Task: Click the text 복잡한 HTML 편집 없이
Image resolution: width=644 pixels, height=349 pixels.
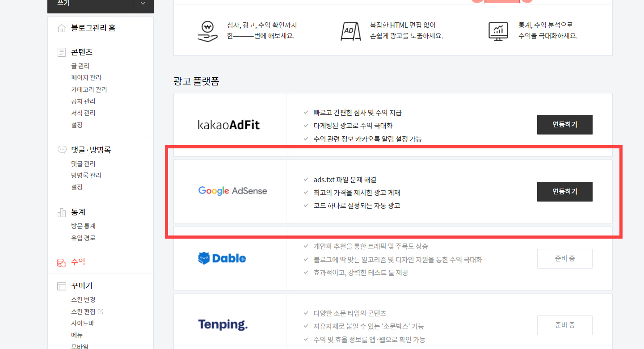Action: tap(403, 25)
